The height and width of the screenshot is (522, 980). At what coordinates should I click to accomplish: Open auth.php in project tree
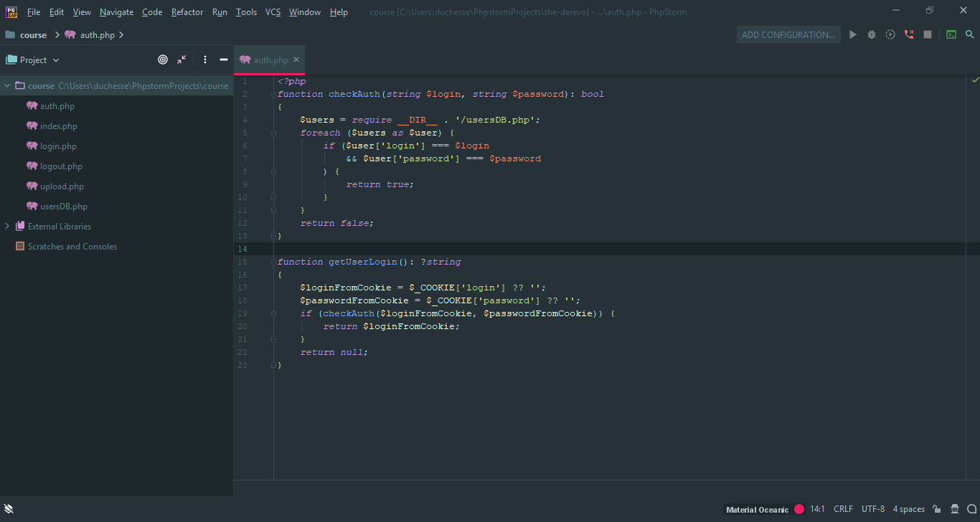pos(57,105)
